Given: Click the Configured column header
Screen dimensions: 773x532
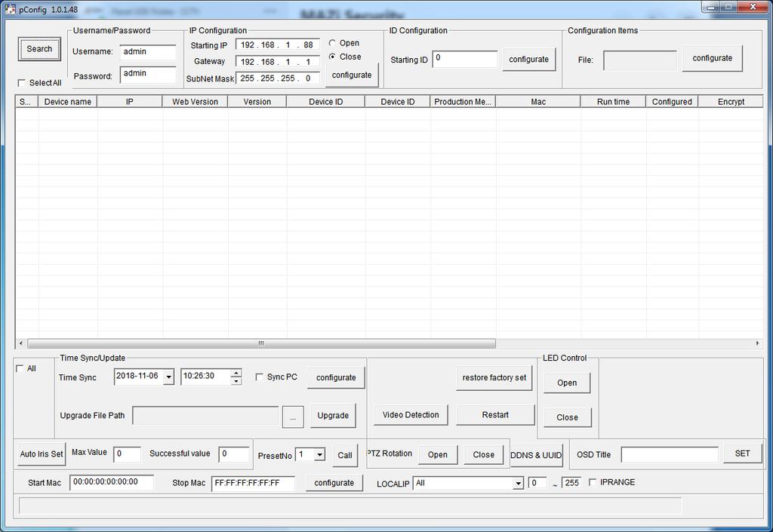Looking at the screenshot, I should tap(672, 101).
